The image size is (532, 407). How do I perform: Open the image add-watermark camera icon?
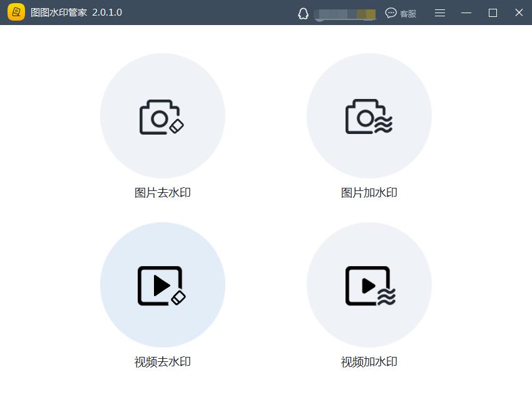[x=369, y=116]
